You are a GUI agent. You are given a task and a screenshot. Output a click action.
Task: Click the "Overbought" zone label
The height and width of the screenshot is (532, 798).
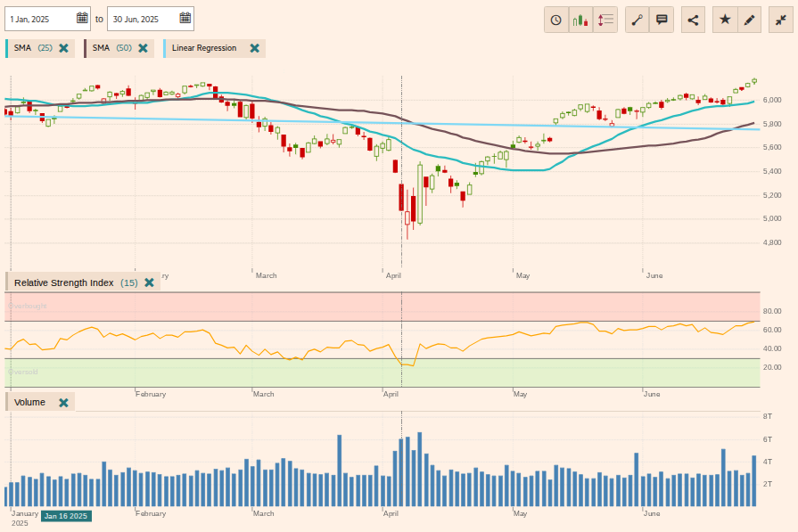[x=28, y=306]
